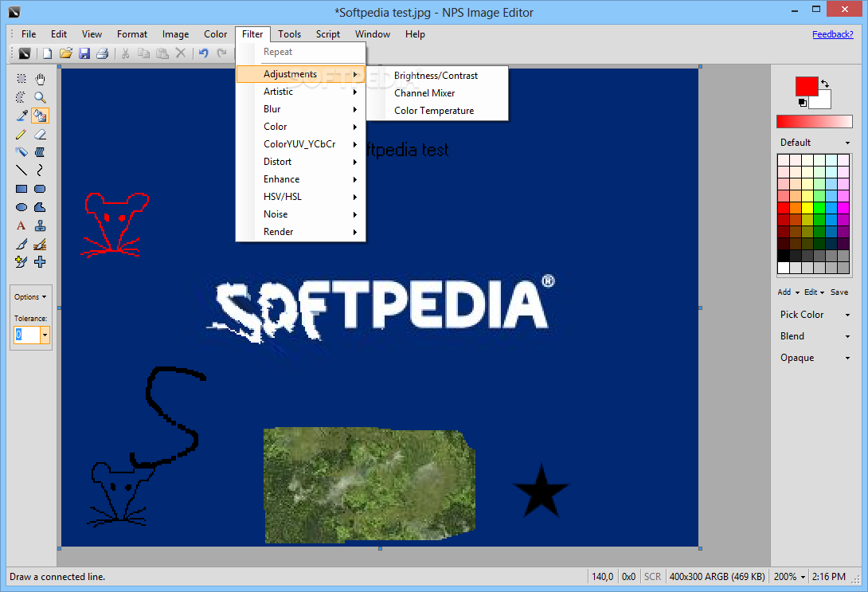Reset colors using the small black-white icon
Image resolution: width=868 pixels, height=592 pixels.
[x=802, y=103]
